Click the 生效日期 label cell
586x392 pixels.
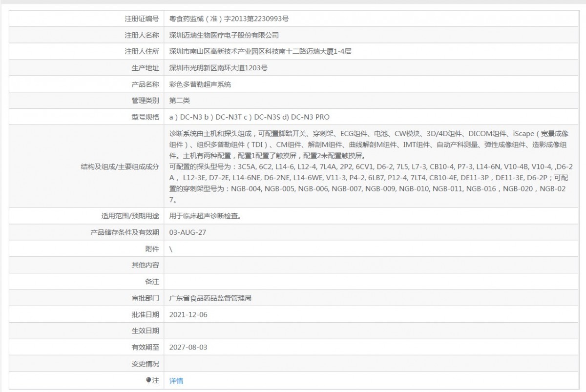87,331
